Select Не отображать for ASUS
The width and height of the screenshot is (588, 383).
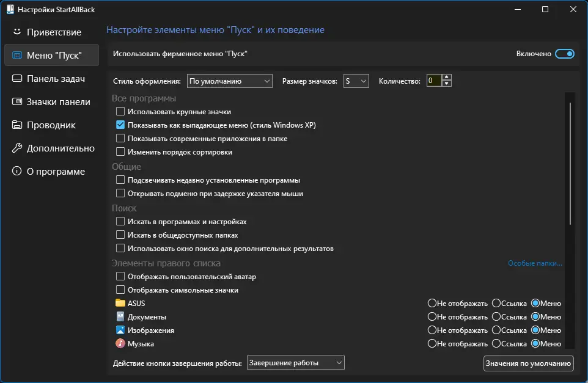[432, 303]
